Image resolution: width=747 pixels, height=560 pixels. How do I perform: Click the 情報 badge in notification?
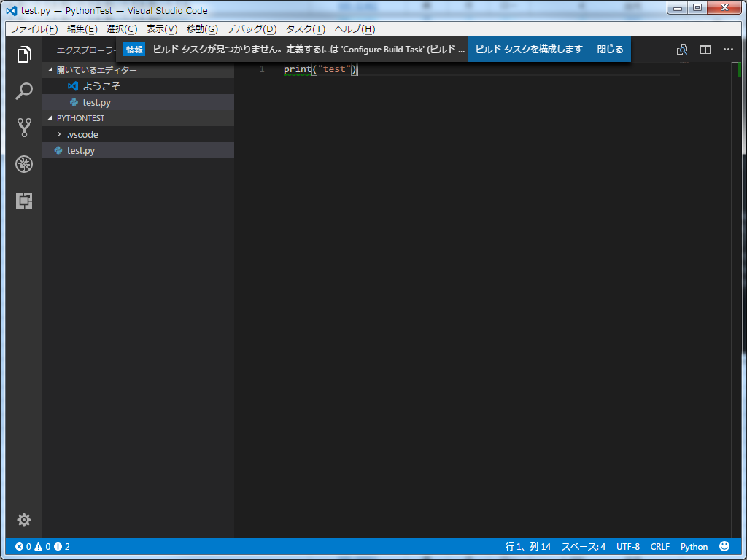pyautogui.click(x=134, y=50)
